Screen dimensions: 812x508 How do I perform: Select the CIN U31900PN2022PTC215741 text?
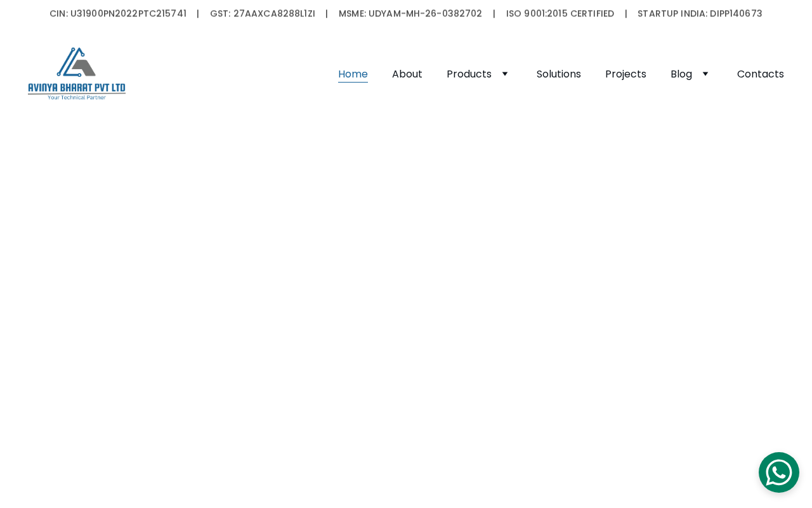pyautogui.click(x=118, y=13)
